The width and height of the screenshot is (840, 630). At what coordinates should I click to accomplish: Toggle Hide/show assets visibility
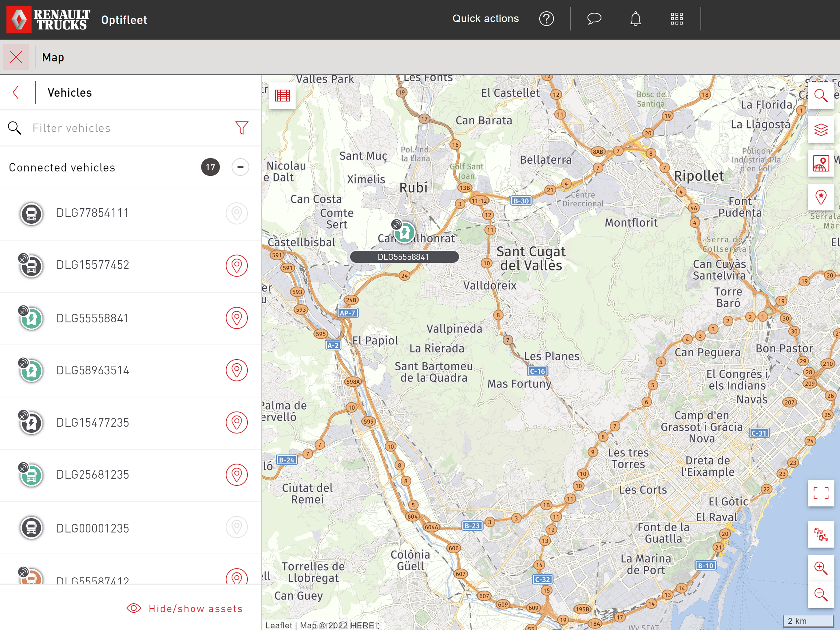(184, 608)
